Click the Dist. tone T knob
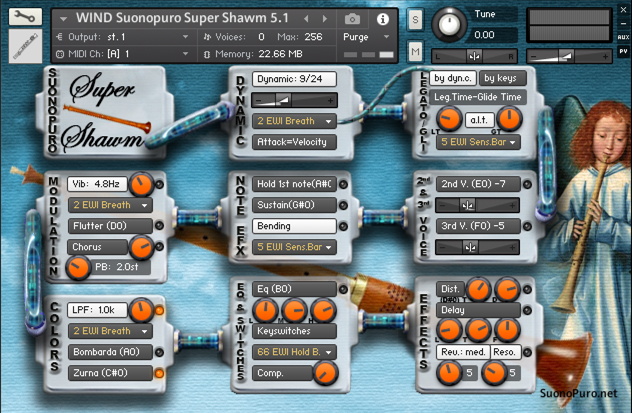632x413 pixels. point(478,289)
